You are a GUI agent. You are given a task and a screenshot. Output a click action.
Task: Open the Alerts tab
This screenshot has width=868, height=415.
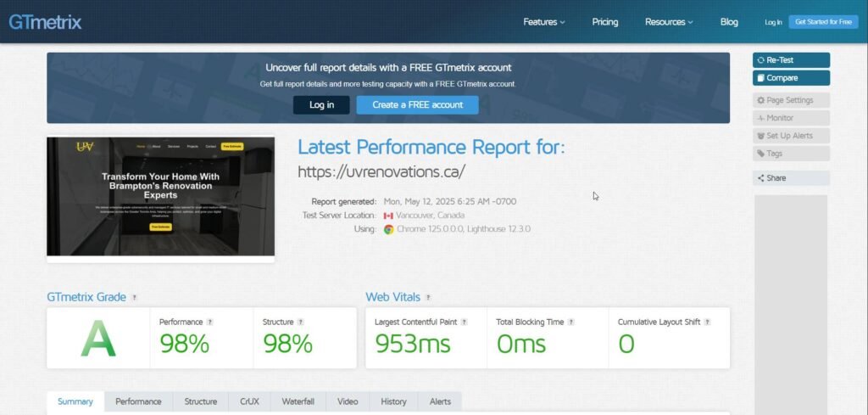tap(440, 401)
